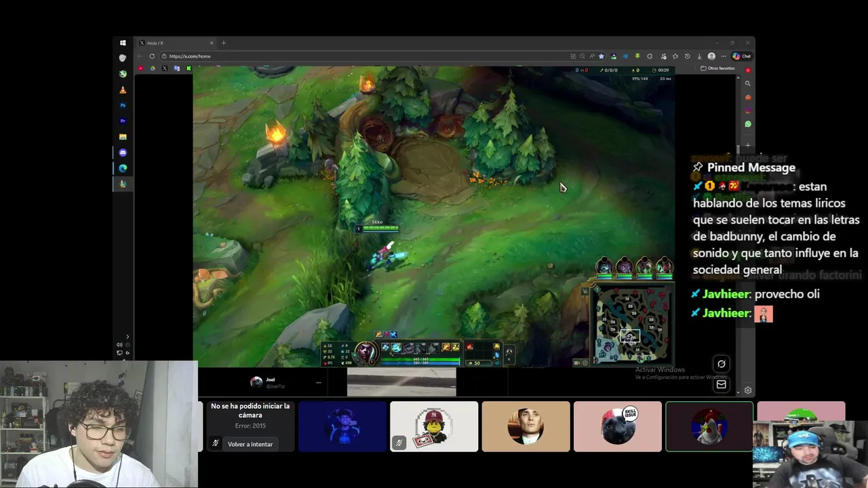The image size is (868, 488).
Task: Click Javhieer's name beside 'provecho oli'
Action: (x=726, y=294)
